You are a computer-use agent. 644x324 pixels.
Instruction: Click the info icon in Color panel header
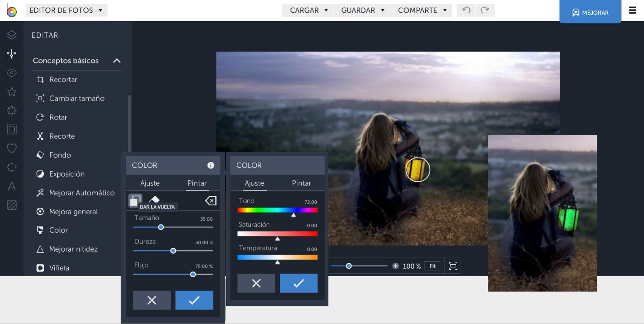tap(211, 165)
